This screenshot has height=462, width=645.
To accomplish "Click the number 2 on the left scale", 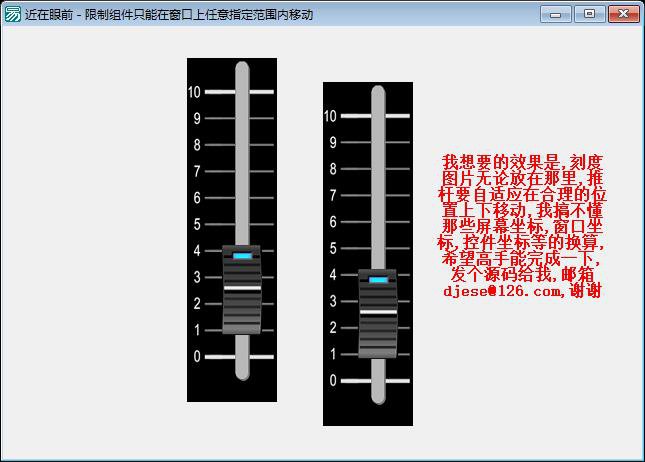I will (x=197, y=304).
